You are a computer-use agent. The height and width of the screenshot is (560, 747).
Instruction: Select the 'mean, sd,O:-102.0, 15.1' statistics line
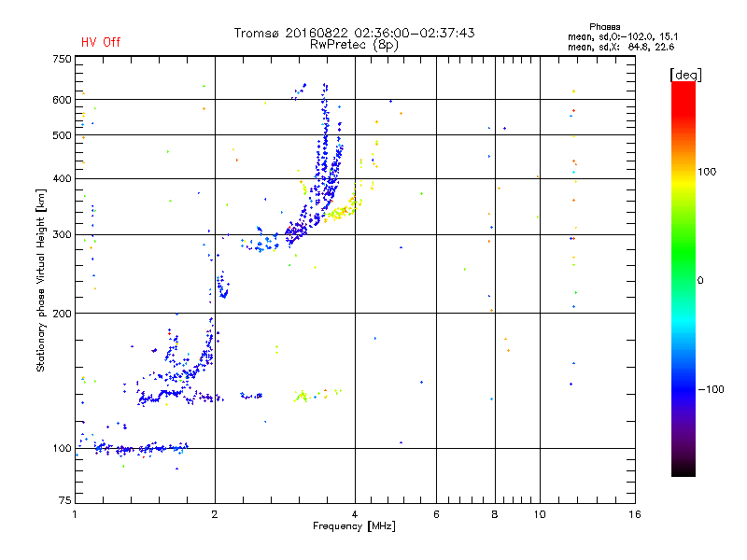point(623,36)
